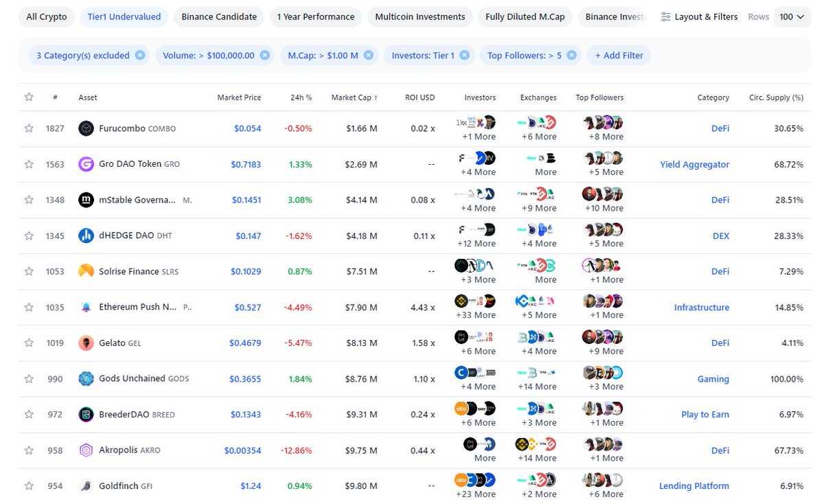Click the Gods Unchained logo
Viewport: 824px width, 504px height.
(86, 378)
